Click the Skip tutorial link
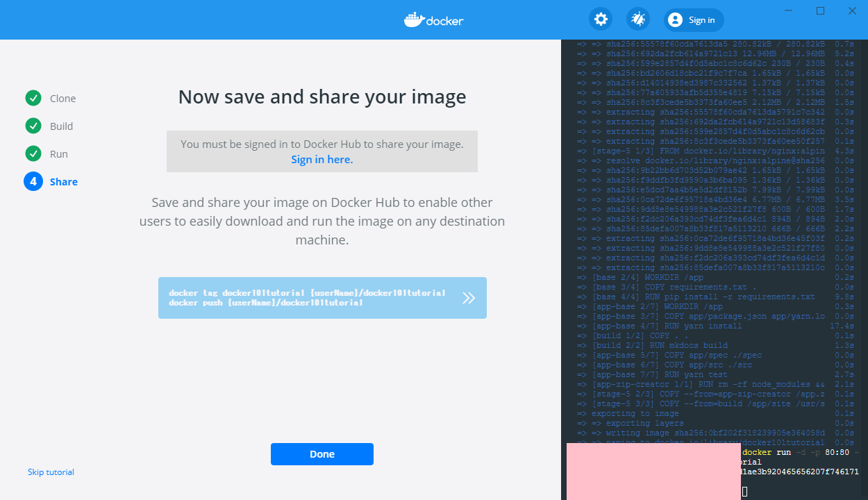Image resolution: width=868 pixels, height=500 pixels. 51,472
